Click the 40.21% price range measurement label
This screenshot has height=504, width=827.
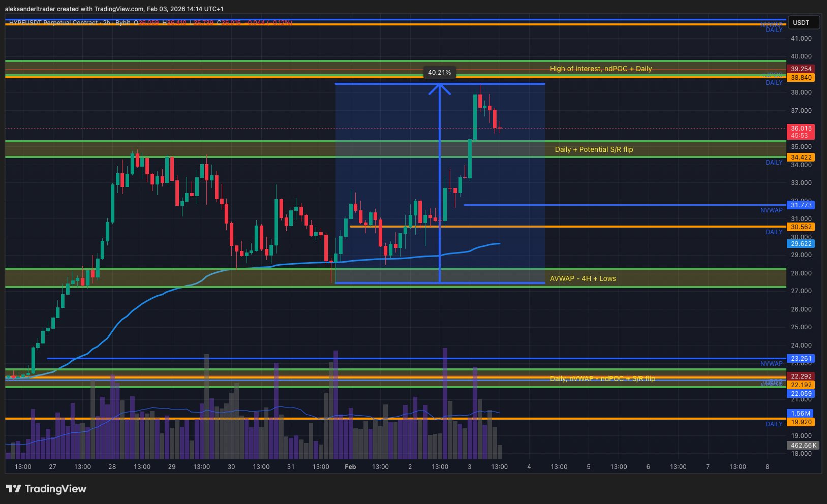click(439, 73)
